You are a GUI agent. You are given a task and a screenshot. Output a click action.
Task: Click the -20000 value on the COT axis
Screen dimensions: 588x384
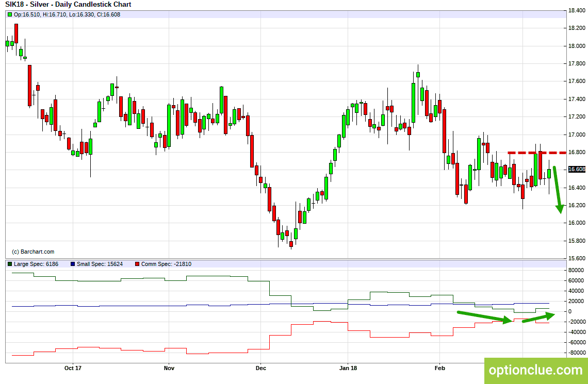pyautogui.click(x=576, y=322)
